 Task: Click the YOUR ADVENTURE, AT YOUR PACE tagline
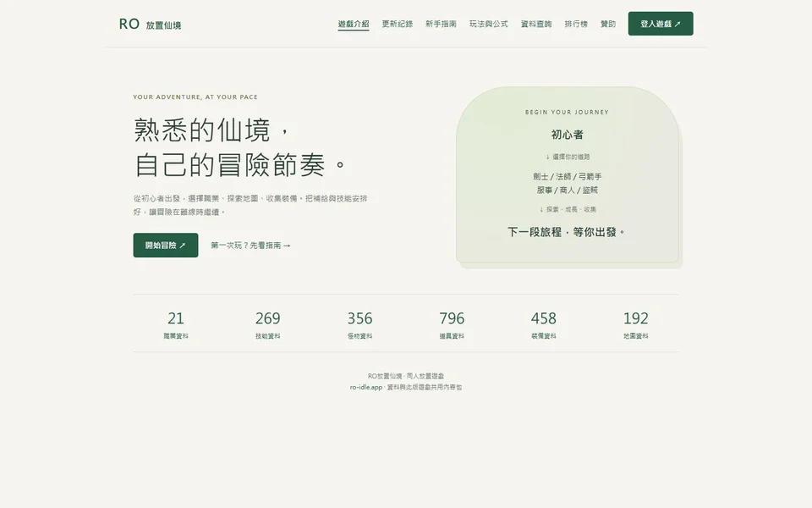point(195,97)
